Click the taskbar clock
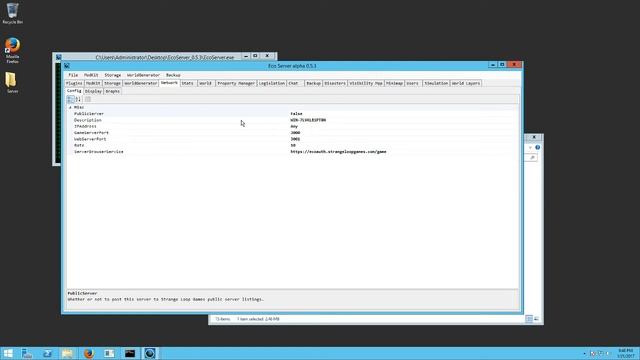This screenshot has height=360, width=640. [x=626, y=353]
